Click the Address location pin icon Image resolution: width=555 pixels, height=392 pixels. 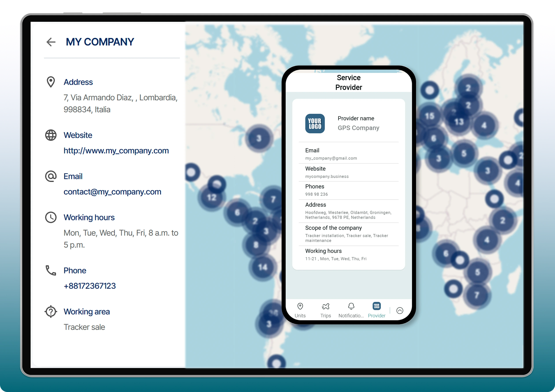coord(51,82)
